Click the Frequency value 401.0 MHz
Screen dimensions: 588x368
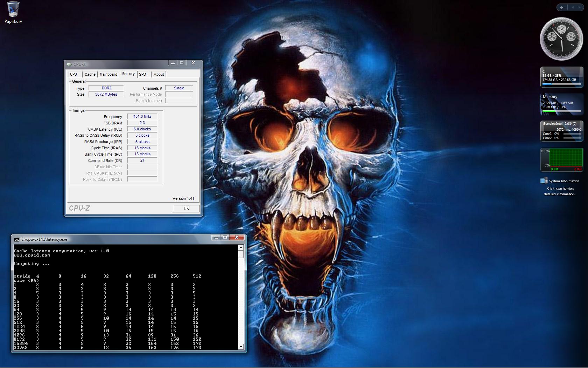point(142,116)
